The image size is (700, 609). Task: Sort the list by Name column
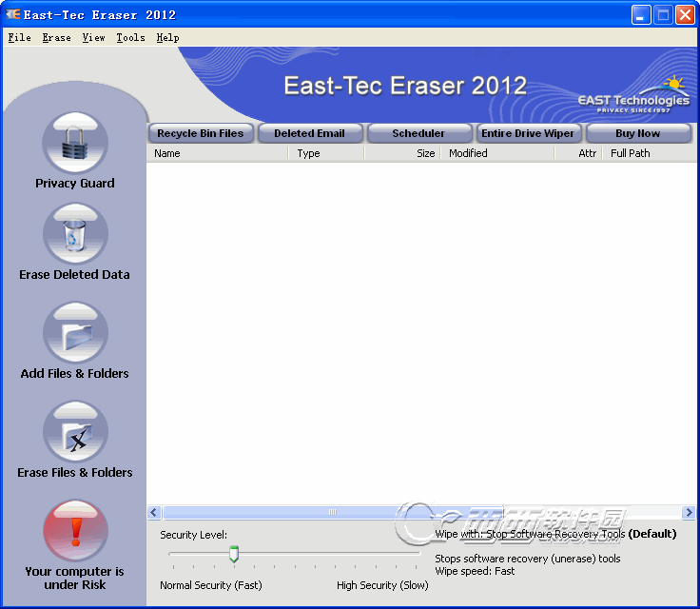point(218,153)
